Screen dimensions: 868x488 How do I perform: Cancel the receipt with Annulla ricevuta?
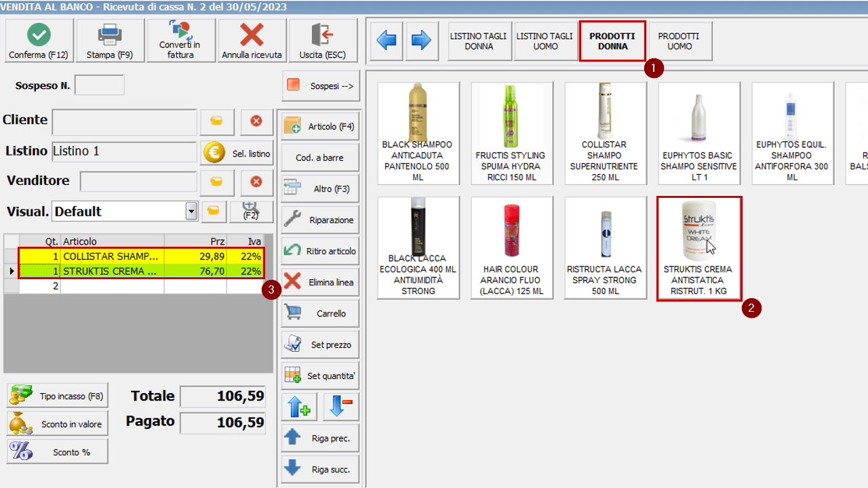pos(252,41)
